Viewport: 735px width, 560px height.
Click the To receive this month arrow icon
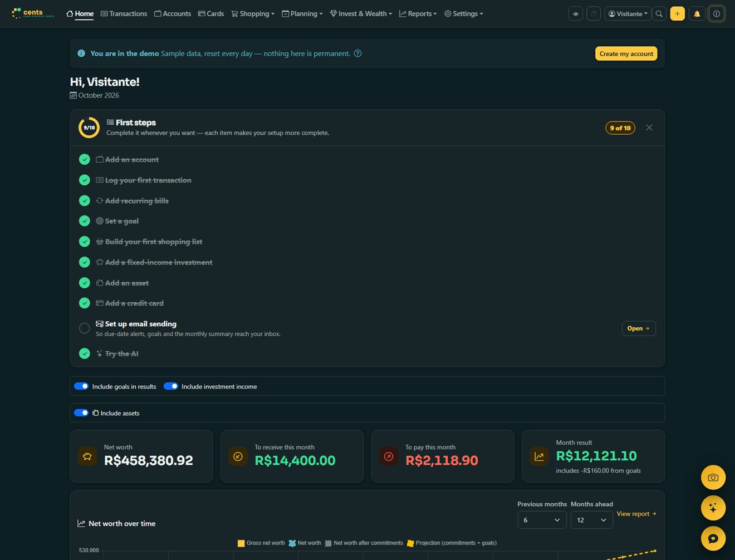(238, 456)
